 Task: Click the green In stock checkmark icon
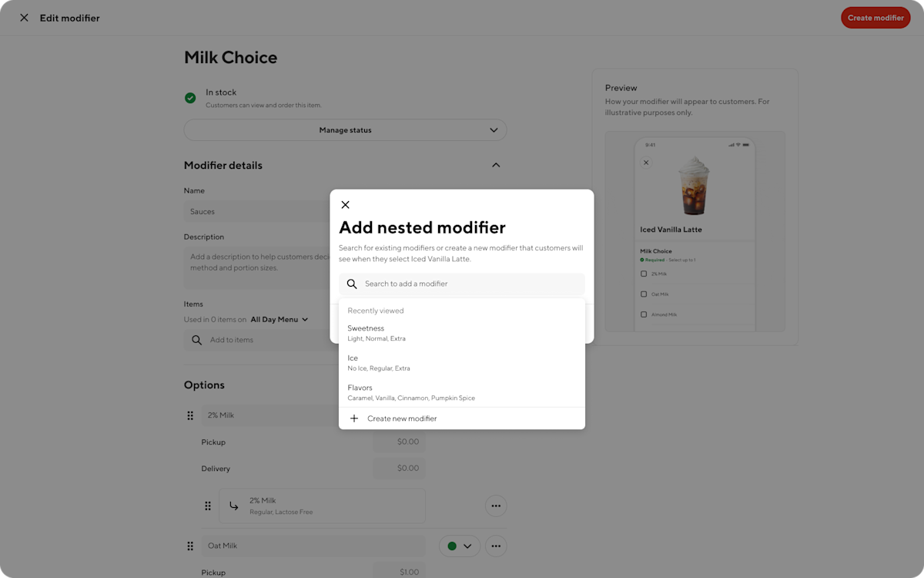pyautogui.click(x=190, y=98)
